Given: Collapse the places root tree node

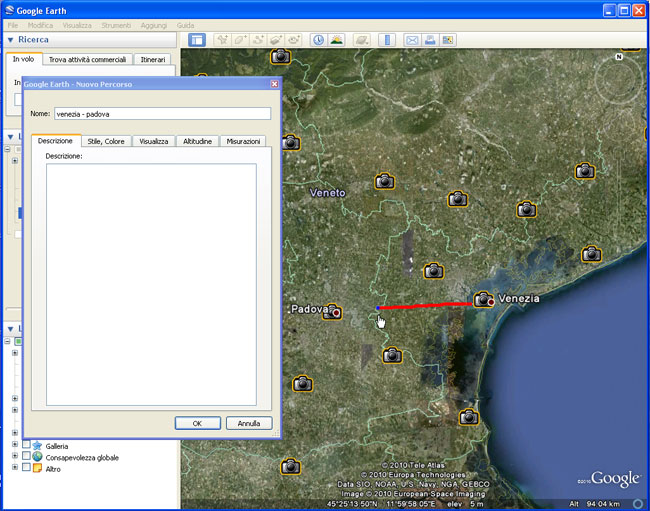Looking at the screenshot, I should [7, 149].
